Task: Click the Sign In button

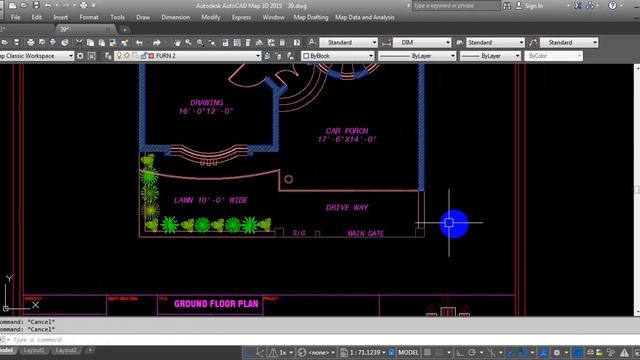Action: (530, 6)
